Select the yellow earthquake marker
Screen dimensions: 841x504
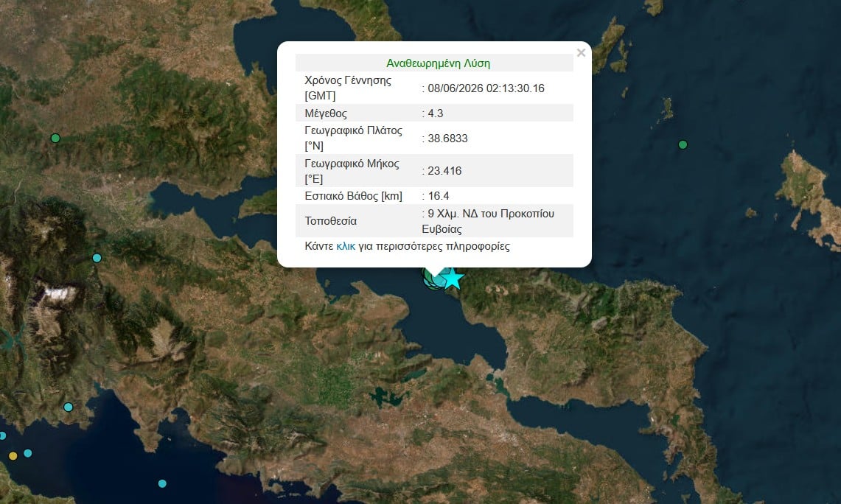pos(13,456)
